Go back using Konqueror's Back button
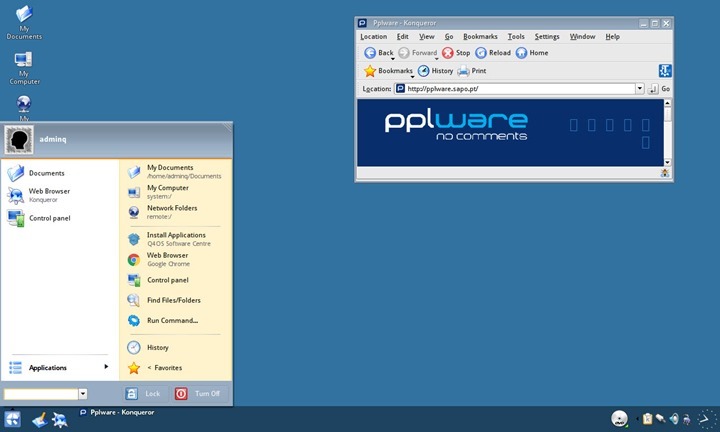Screen dimensions: 720x432 click(378, 53)
